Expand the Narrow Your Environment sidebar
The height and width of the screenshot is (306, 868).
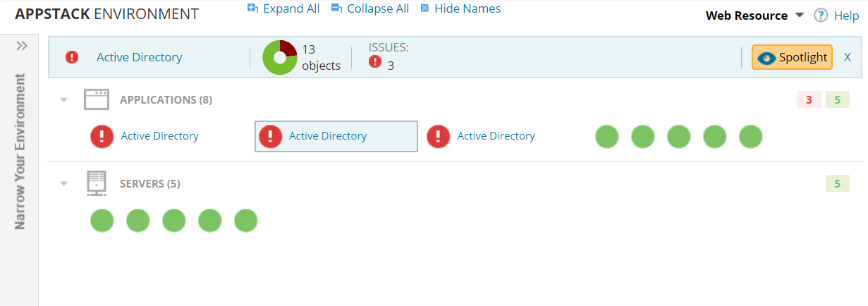(x=21, y=46)
